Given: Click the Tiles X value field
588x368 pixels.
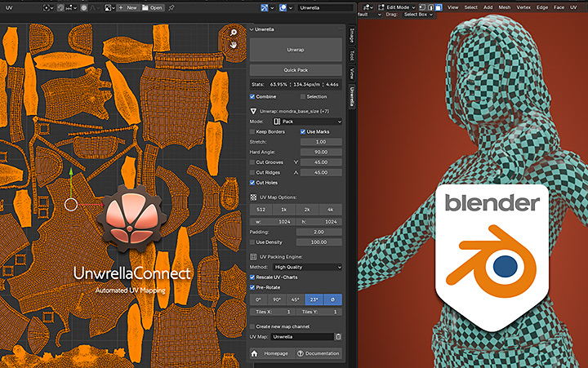Looking at the screenshot, I should pos(273,312).
